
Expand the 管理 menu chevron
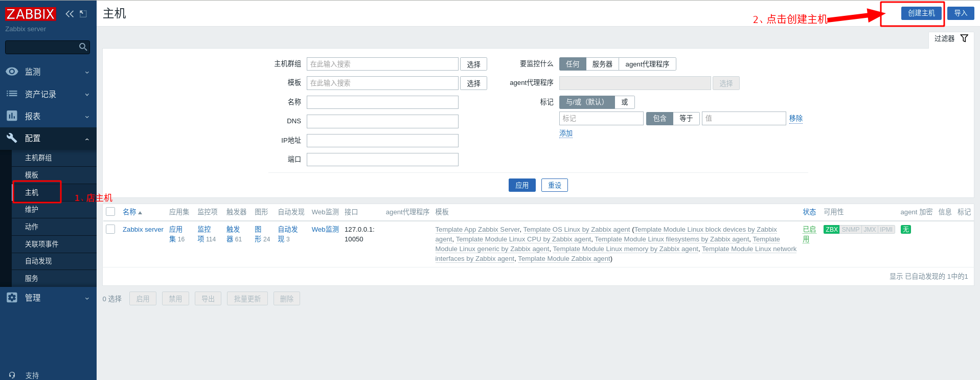[x=87, y=298]
